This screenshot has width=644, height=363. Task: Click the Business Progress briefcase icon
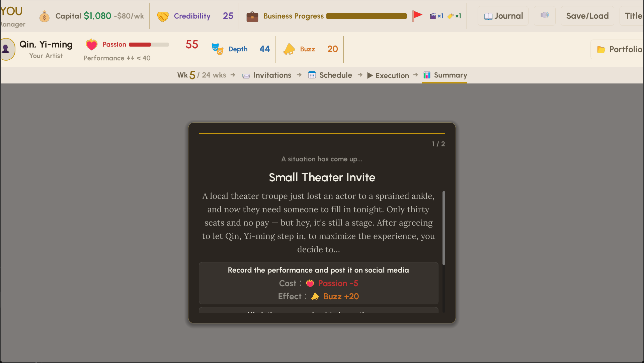point(252,16)
